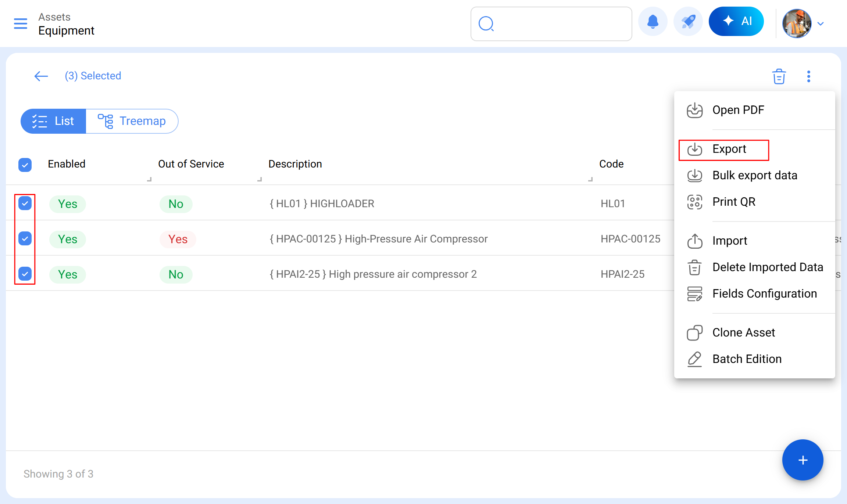Viewport: 847px width, 504px height.
Task: Toggle the select-all header checkbox
Action: click(x=25, y=165)
